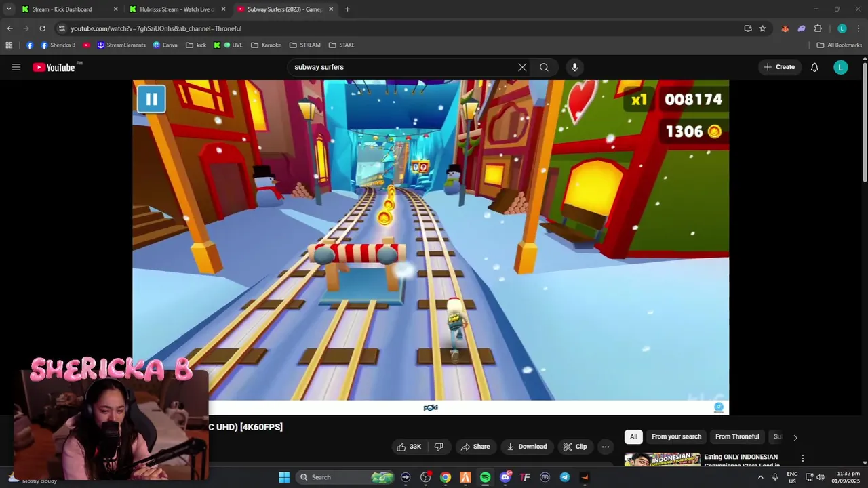The image size is (868, 488).
Task: Start voice search with the microphone icon
Action: 574,67
